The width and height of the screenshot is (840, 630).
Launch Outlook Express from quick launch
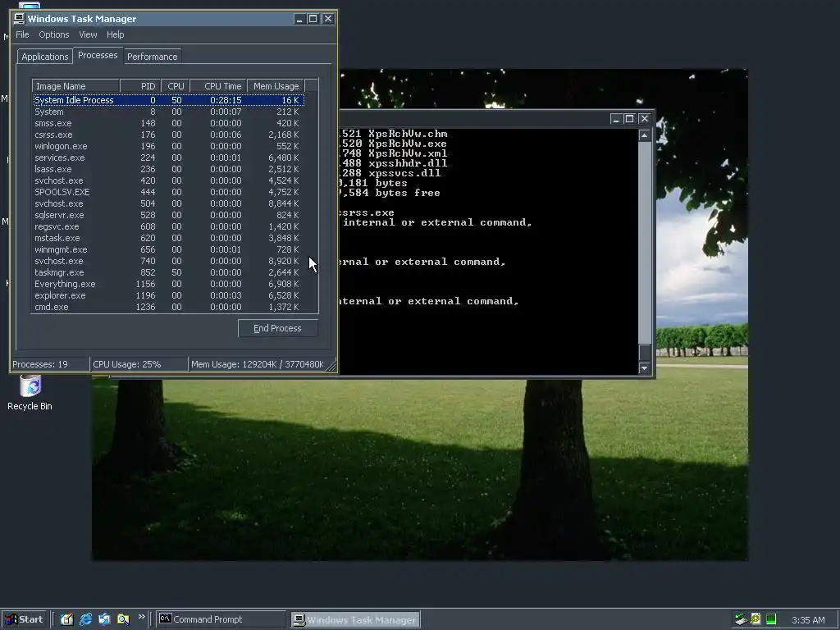104,619
